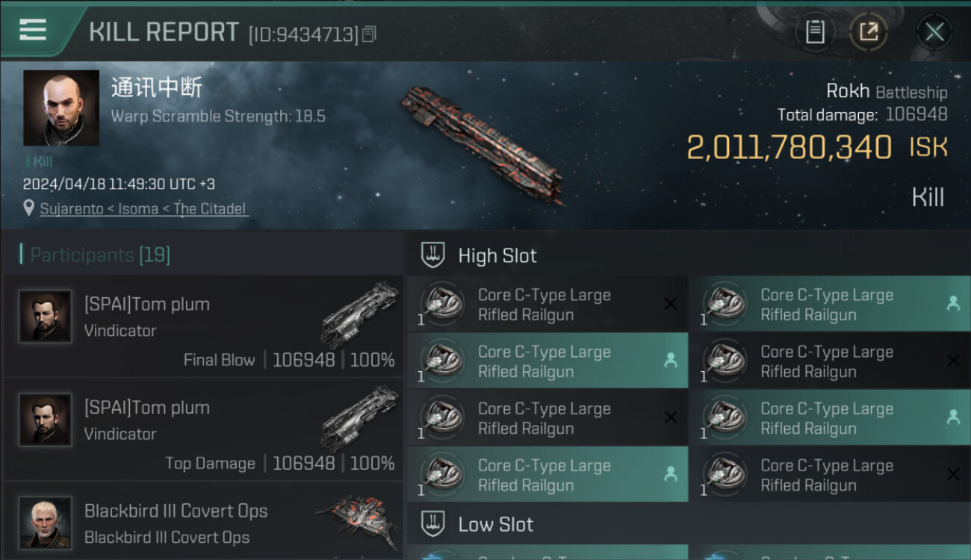The height and width of the screenshot is (560, 971).
Task: Click person icon on top-right railgun
Action: click(x=953, y=303)
